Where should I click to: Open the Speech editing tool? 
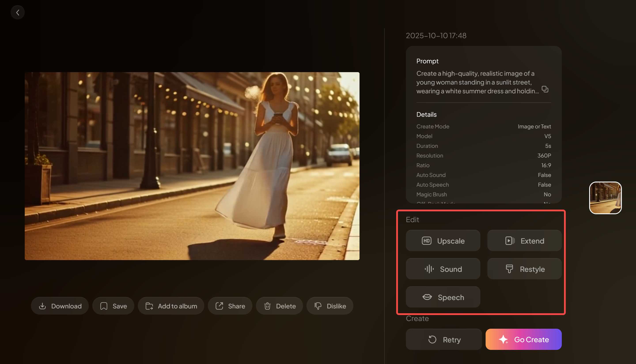pyautogui.click(x=443, y=297)
